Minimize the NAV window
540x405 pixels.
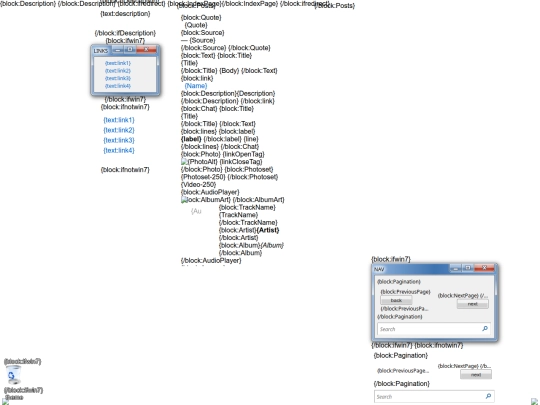(455, 268)
